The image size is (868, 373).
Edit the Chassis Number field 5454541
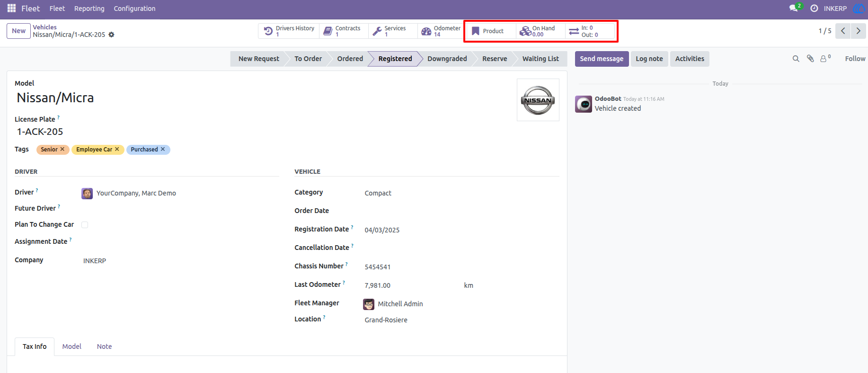point(461,267)
